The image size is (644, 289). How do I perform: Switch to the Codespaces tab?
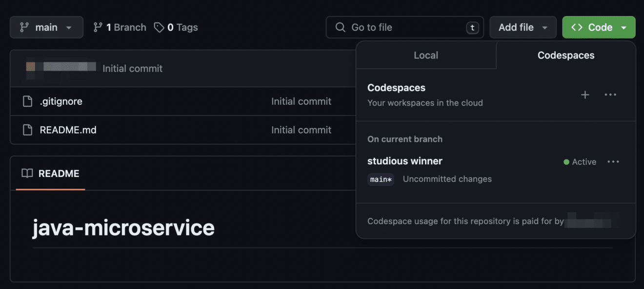coord(565,55)
